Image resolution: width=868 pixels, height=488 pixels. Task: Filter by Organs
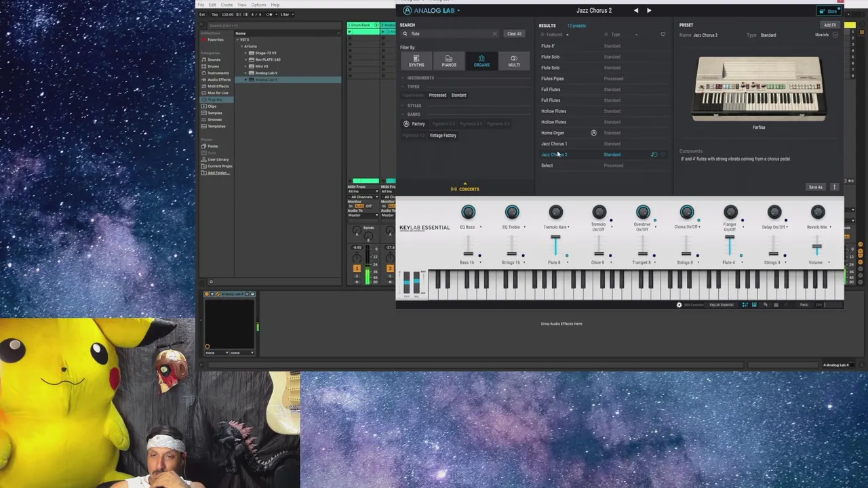point(481,61)
